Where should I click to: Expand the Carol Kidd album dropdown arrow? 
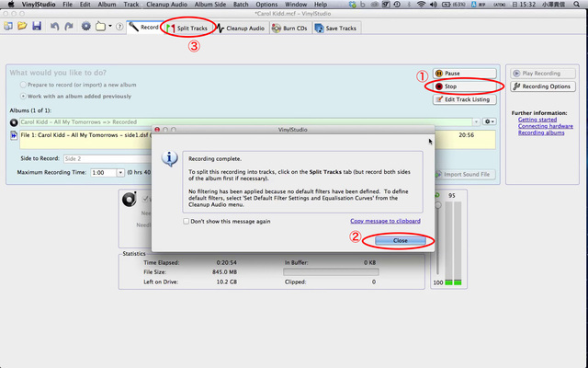coord(476,122)
